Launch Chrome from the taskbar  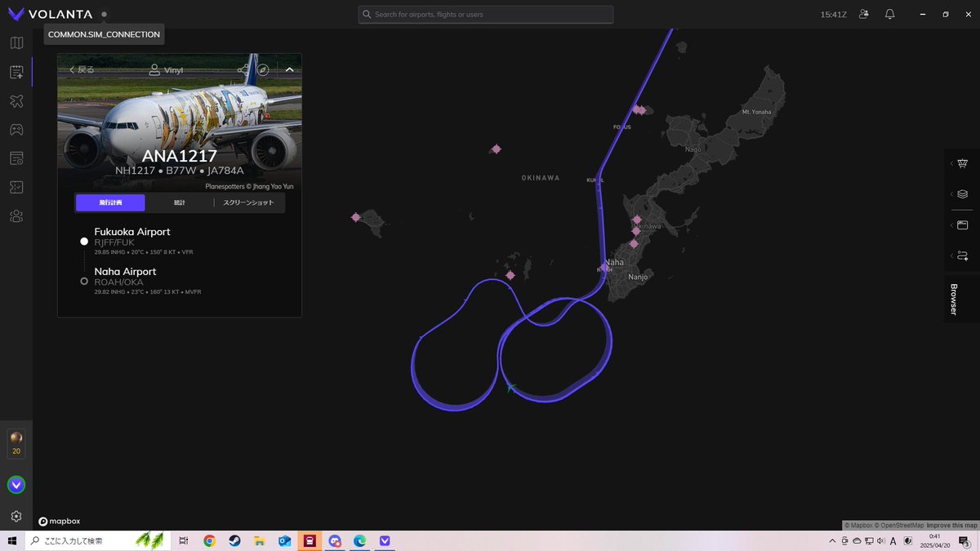pyautogui.click(x=210, y=540)
